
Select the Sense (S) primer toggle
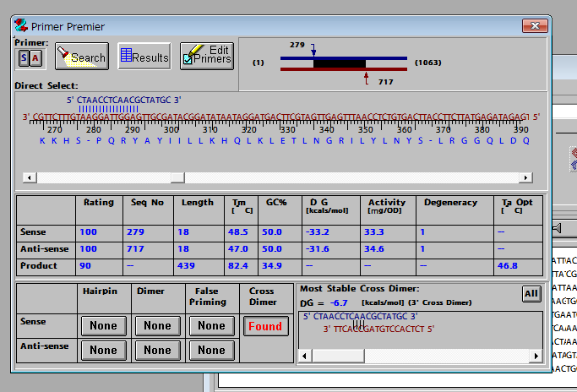[24, 57]
